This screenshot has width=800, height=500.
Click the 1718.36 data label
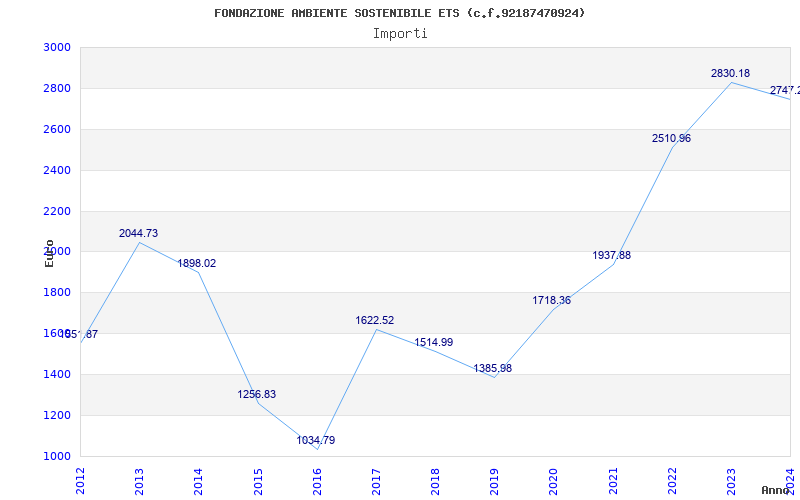pos(552,301)
